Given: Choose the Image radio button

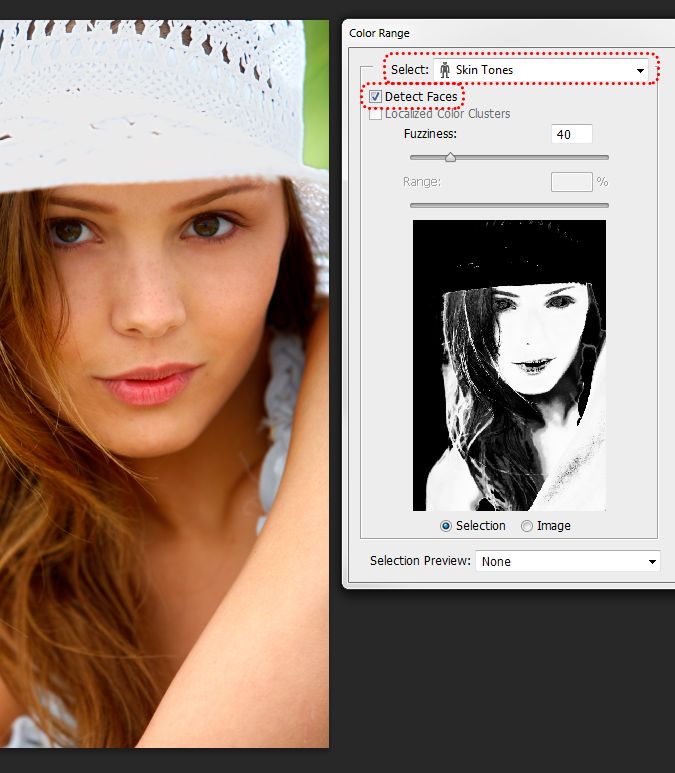Looking at the screenshot, I should click(527, 526).
